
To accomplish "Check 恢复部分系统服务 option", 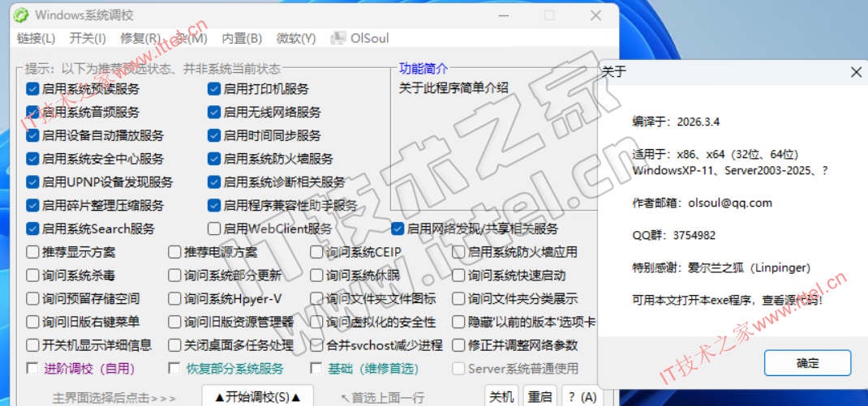I will (x=174, y=369).
